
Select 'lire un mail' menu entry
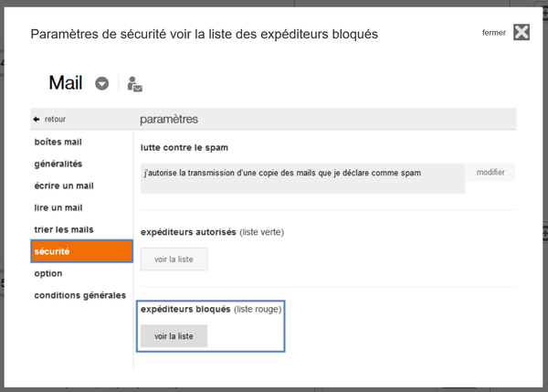[60, 207]
